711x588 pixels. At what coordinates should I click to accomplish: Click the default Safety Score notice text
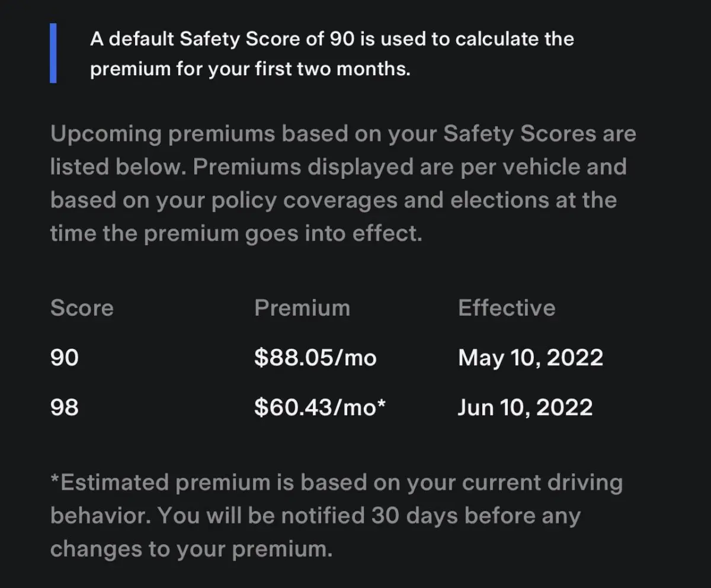[331, 39]
